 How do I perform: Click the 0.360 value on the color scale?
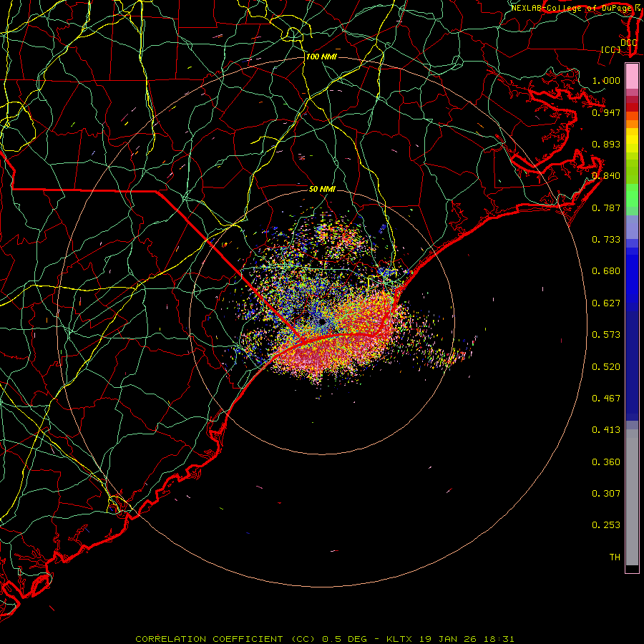pos(606,462)
